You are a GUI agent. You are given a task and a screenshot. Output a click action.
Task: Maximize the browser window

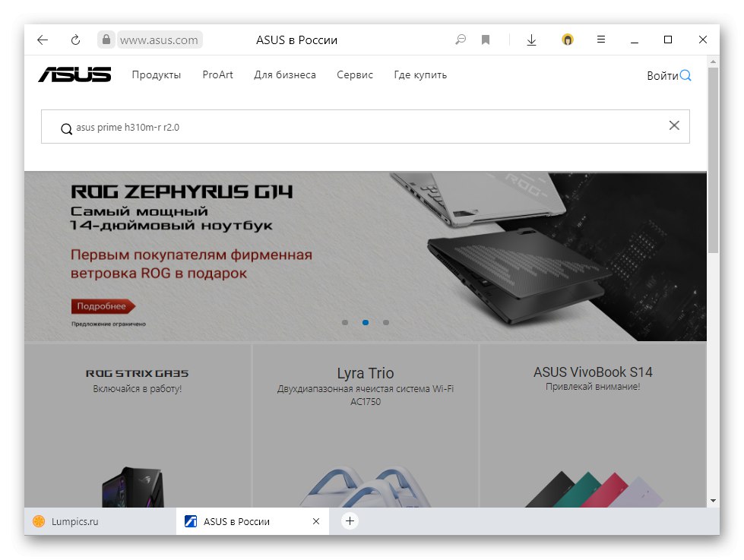pos(667,40)
